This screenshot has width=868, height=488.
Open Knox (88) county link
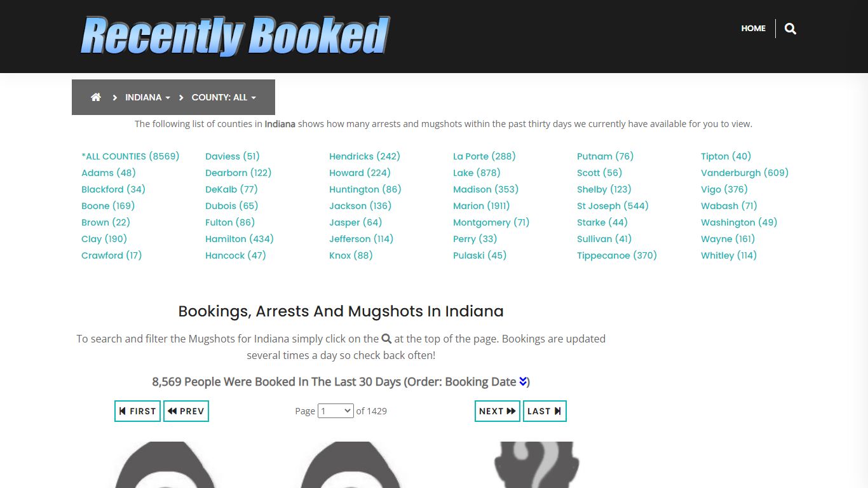[x=351, y=255]
